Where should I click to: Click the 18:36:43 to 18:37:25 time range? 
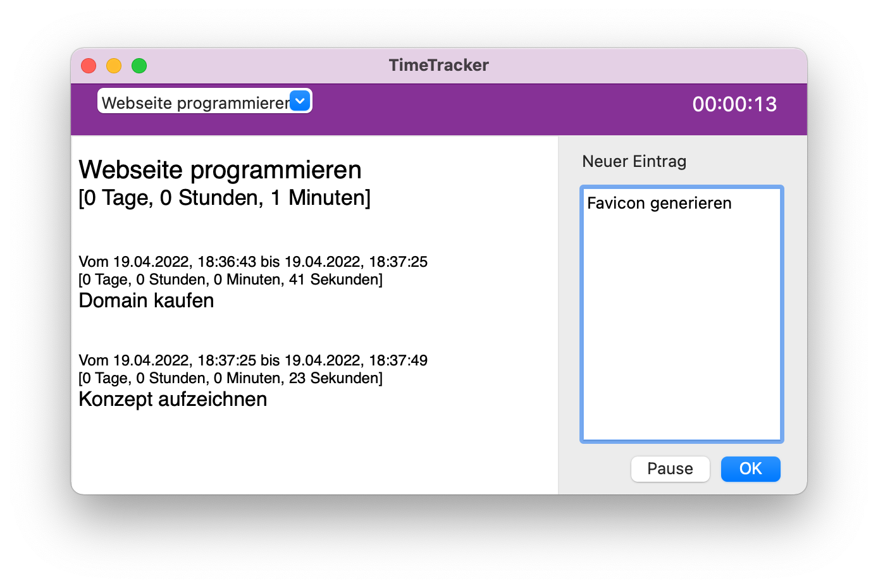click(253, 262)
